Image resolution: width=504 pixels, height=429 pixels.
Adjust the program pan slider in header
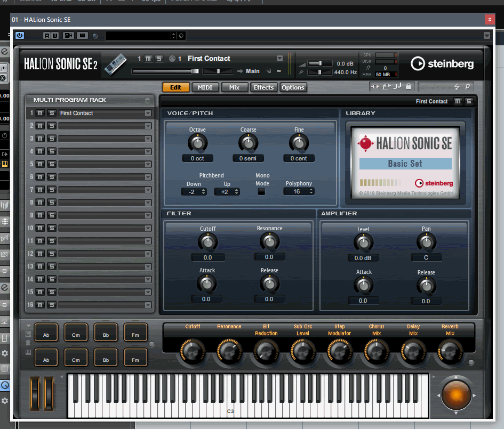(x=218, y=71)
